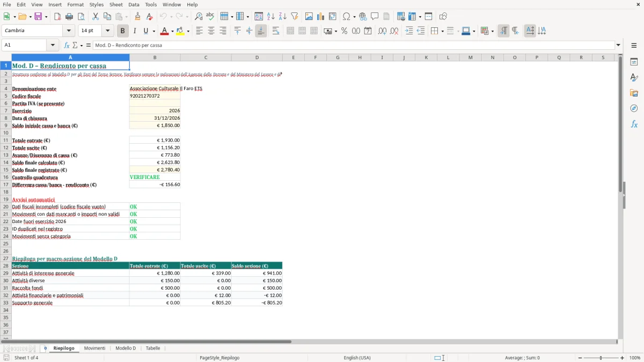644x362 pixels.
Task: Insert Chart icon in toolbar
Action: (x=321, y=17)
